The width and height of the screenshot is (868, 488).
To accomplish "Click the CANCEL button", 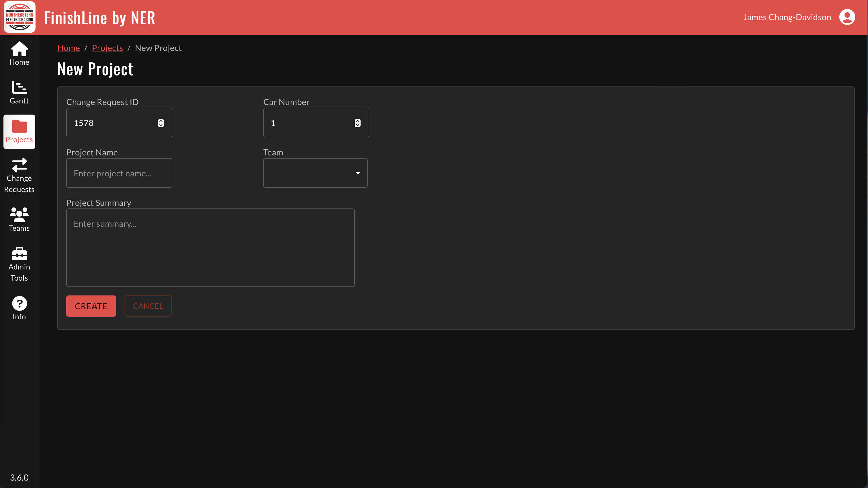I will coord(148,306).
